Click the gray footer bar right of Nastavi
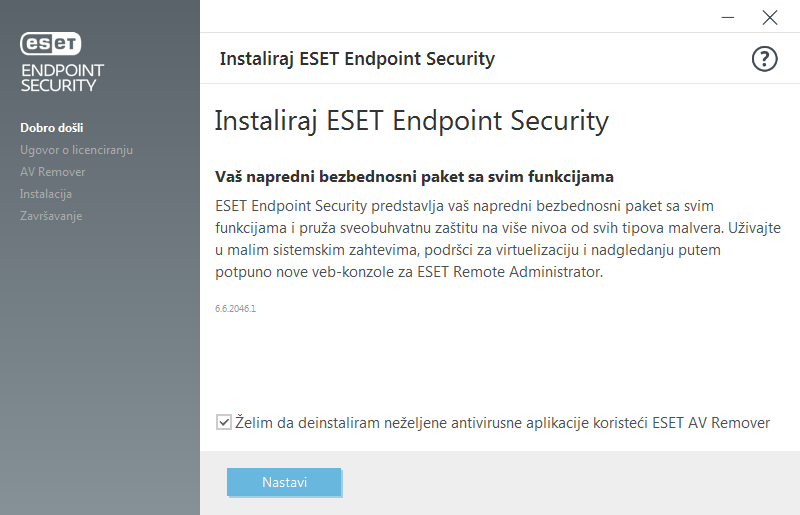Image resolution: width=800 pixels, height=515 pixels. pos(570,482)
